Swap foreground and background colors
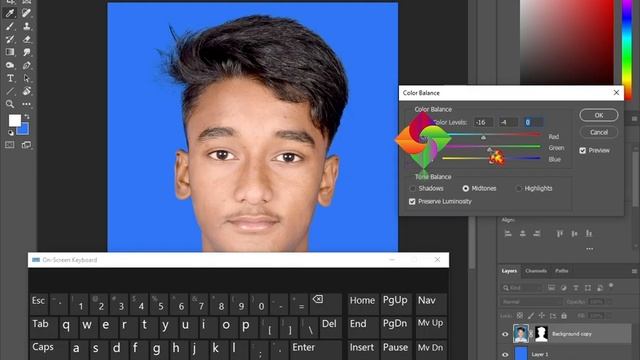This screenshot has height=360, width=640. (x=27, y=117)
